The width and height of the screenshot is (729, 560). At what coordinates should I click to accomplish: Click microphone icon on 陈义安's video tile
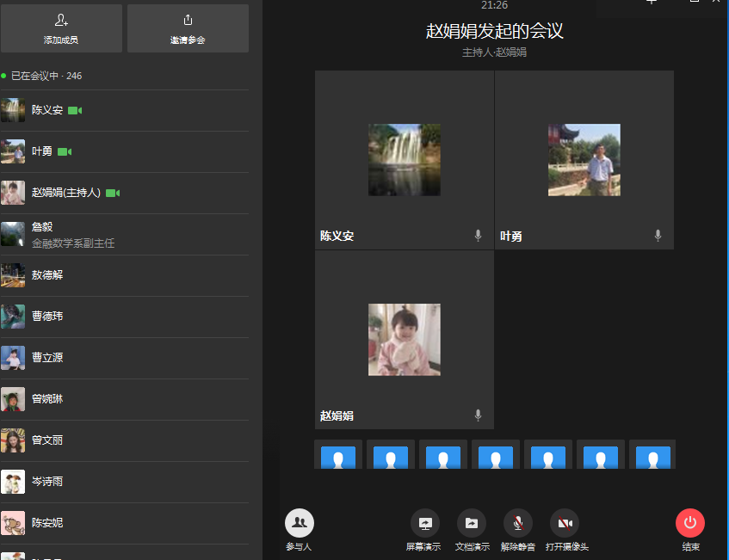(x=479, y=236)
